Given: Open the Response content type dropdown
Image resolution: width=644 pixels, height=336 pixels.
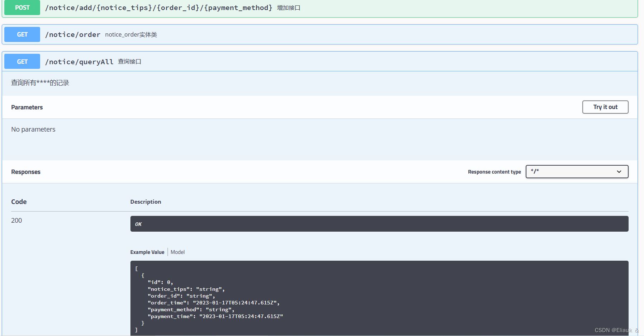Looking at the screenshot, I should pos(577,171).
